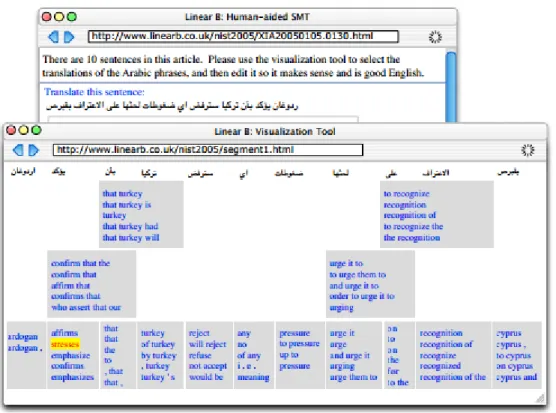Click loading spinner in Human-aided SMT window

435,37
